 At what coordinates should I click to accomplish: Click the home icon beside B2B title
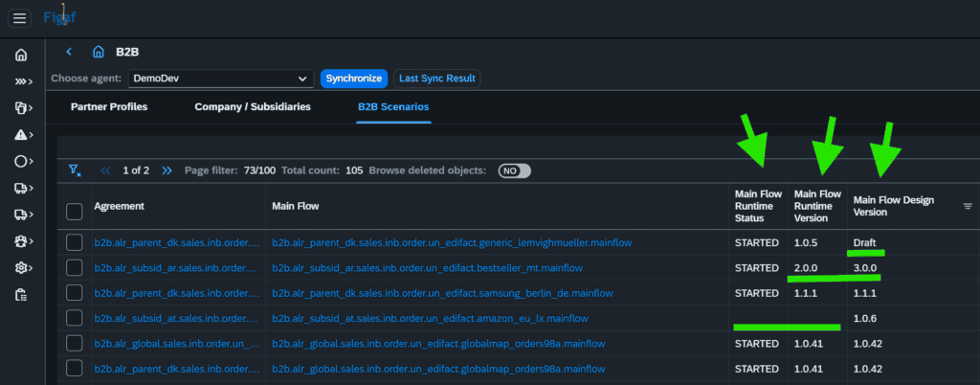(x=99, y=52)
